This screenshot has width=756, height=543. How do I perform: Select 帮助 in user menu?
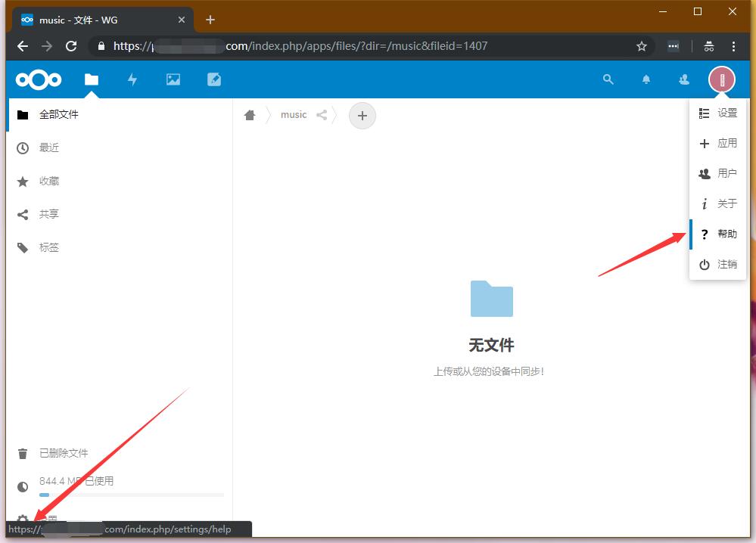pos(718,234)
